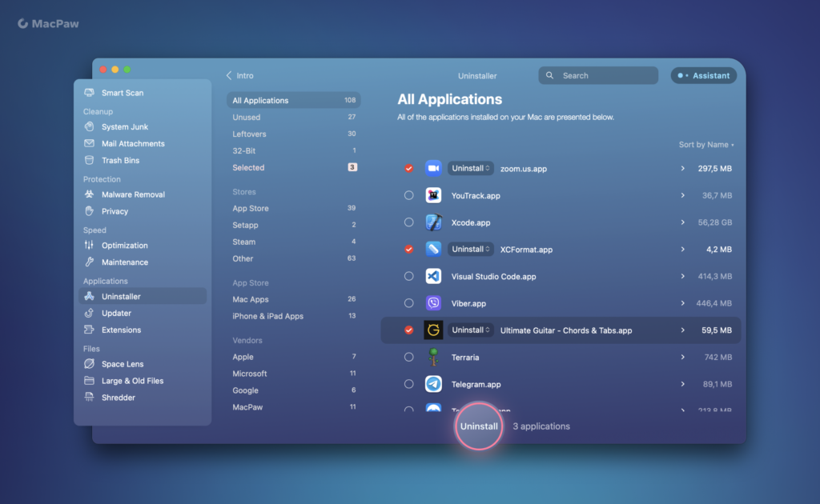This screenshot has width=820, height=504.
Task: Select the All Applications filter
Action: pyautogui.click(x=293, y=100)
